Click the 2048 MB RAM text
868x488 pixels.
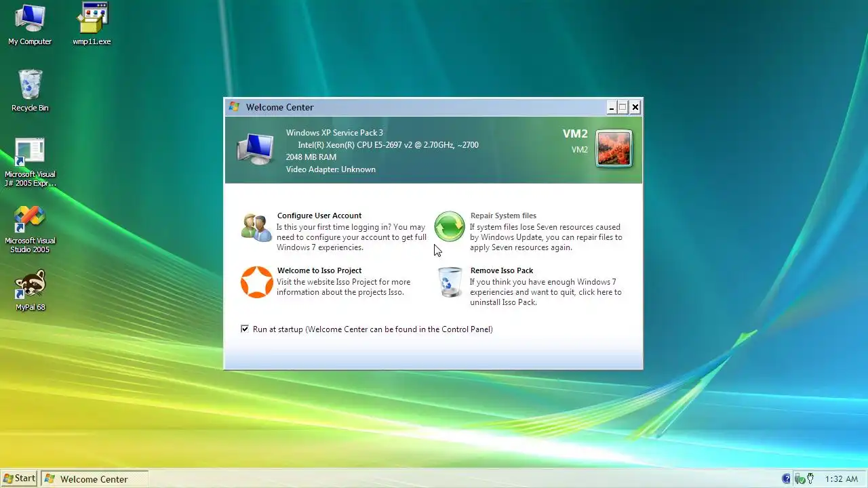311,157
